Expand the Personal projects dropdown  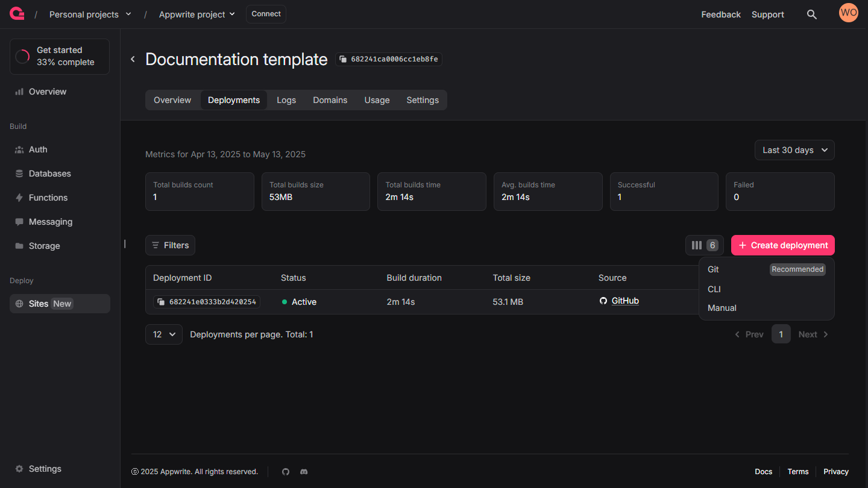[x=90, y=14]
